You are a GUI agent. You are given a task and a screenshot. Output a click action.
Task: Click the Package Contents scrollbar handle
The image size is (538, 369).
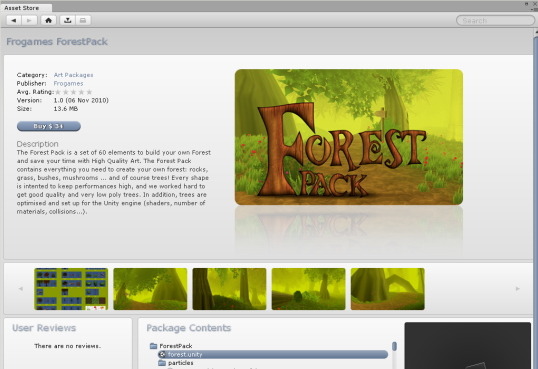[394, 346]
